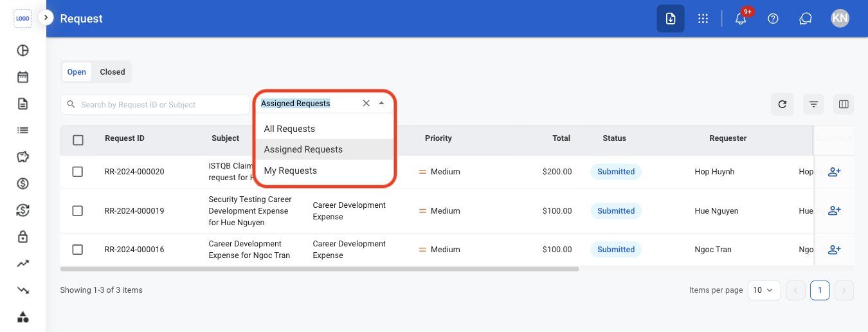Sort by Requester column header
This screenshot has height=332, width=868.
[728, 138]
